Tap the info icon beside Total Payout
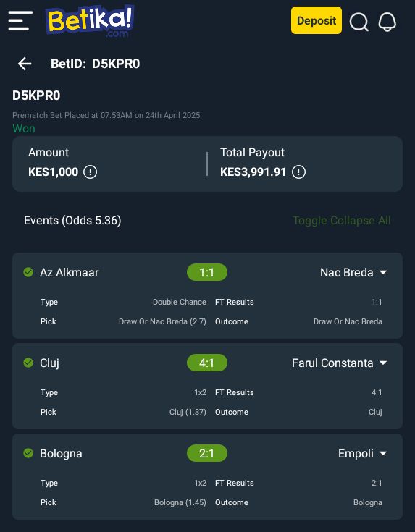This screenshot has height=532, width=415. (x=299, y=172)
